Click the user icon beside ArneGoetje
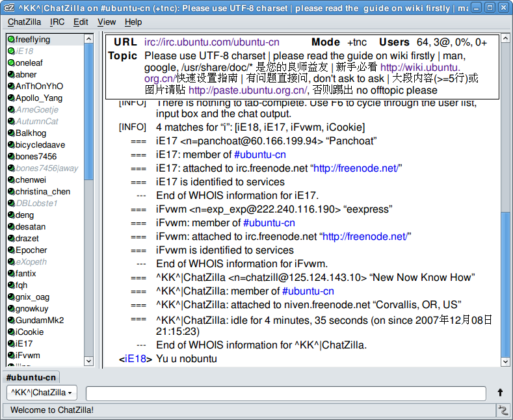The image size is (513, 420). pos(11,110)
